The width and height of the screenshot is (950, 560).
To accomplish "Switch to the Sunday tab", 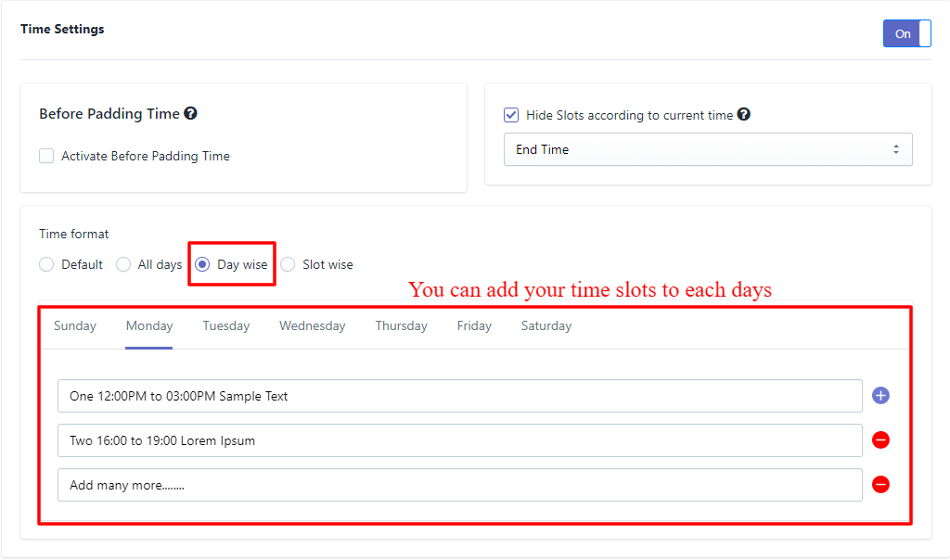I will 75,325.
